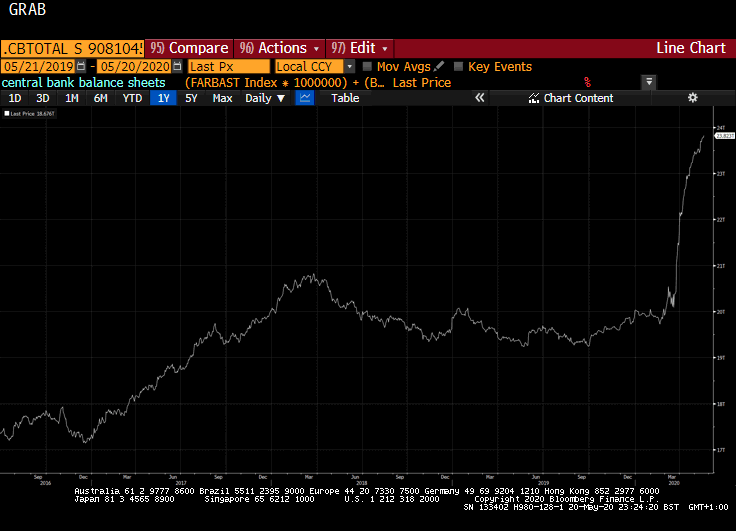Click the 05/21/2019 start date field
This screenshot has width=736, height=531.
point(38,67)
